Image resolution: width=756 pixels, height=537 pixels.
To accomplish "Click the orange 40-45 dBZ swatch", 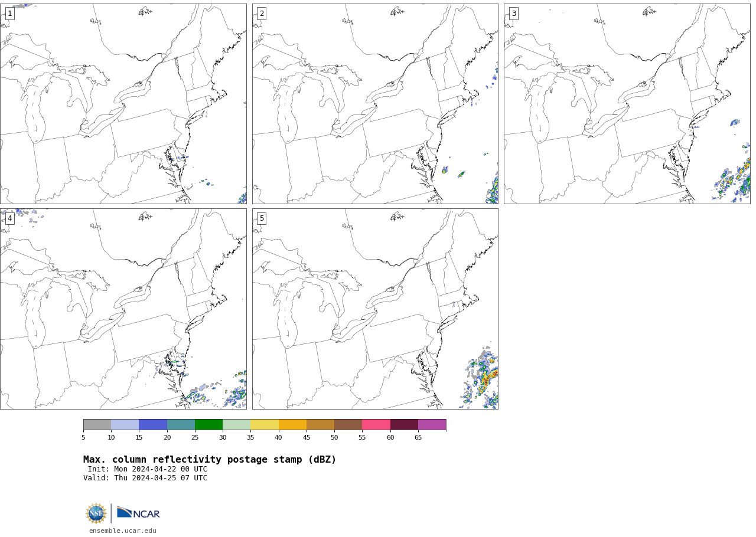I will pyautogui.click(x=292, y=425).
